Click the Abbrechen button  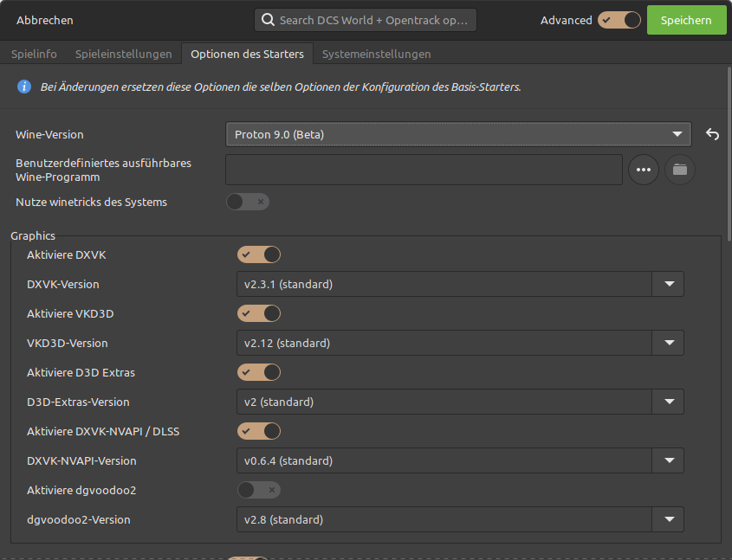[45, 20]
